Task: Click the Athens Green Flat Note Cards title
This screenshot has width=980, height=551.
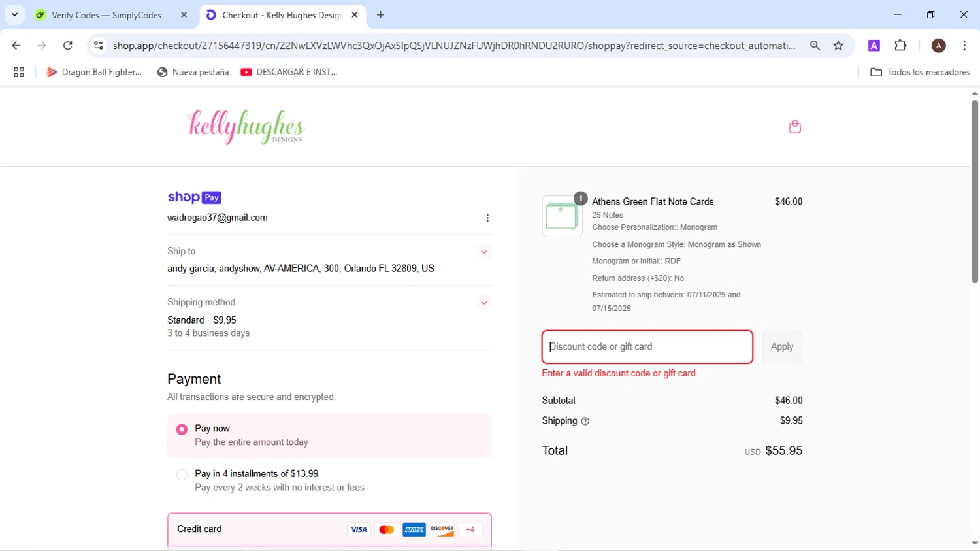Action: pos(653,202)
